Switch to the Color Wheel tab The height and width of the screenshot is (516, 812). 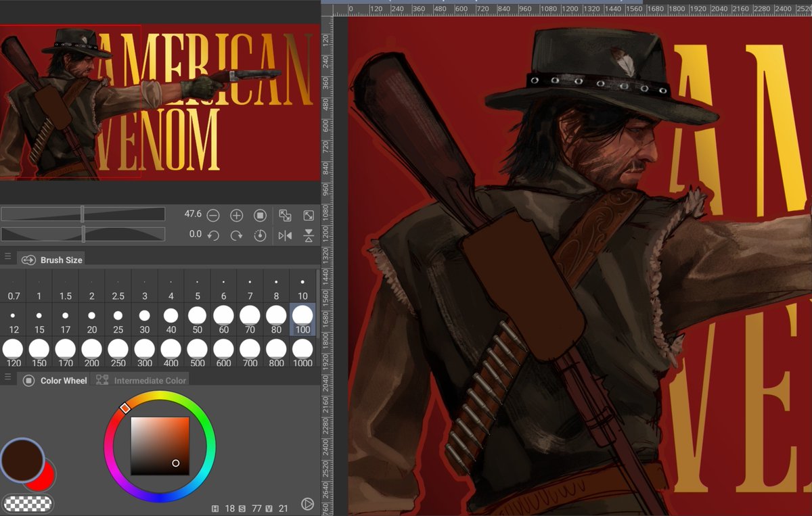click(55, 380)
